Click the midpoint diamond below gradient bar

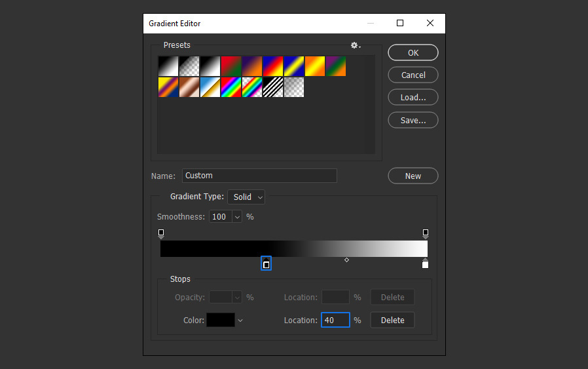[x=347, y=260]
